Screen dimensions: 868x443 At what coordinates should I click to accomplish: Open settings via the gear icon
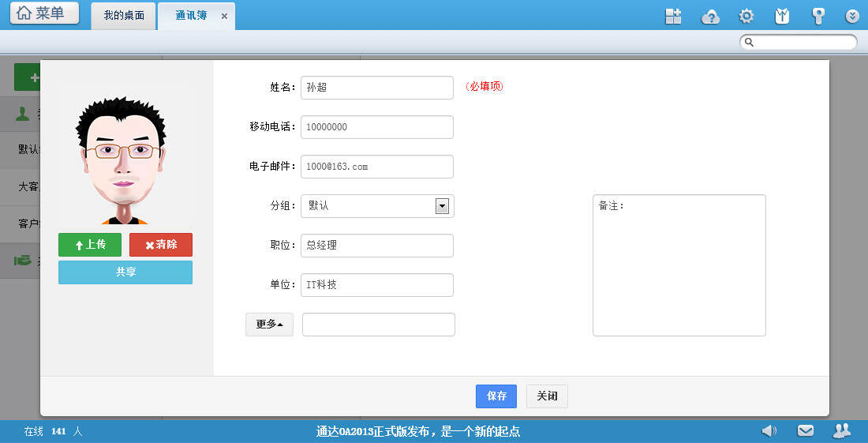746,17
